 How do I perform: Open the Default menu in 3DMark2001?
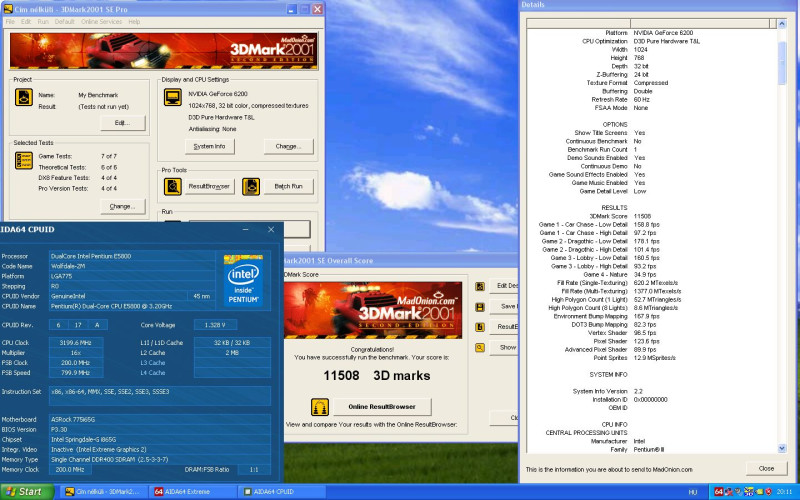pyautogui.click(x=65, y=21)
